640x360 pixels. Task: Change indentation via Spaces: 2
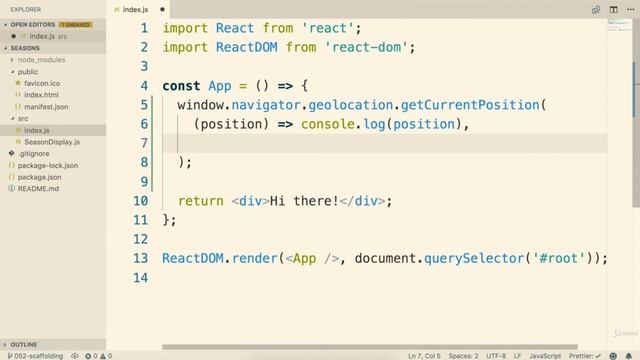point(463,356)
